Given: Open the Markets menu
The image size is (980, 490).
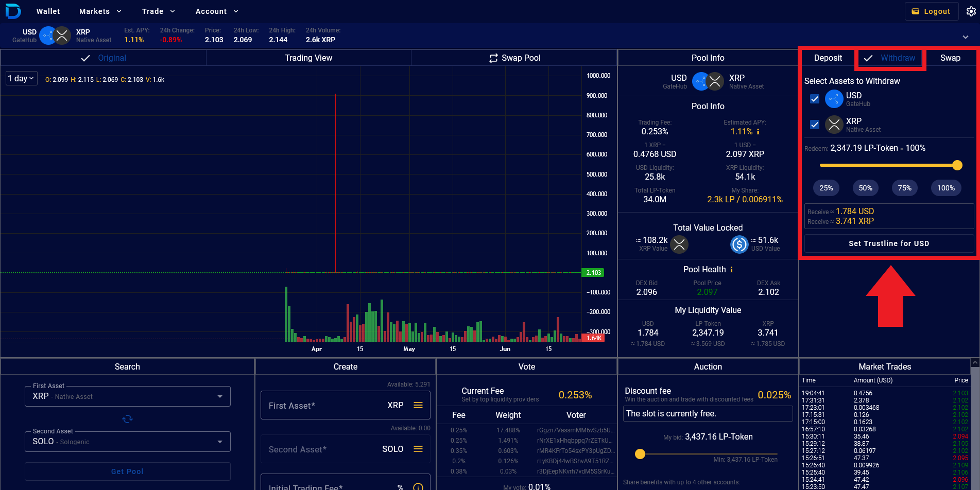Looking at the screenshot, I should click(x=100, y=11).
